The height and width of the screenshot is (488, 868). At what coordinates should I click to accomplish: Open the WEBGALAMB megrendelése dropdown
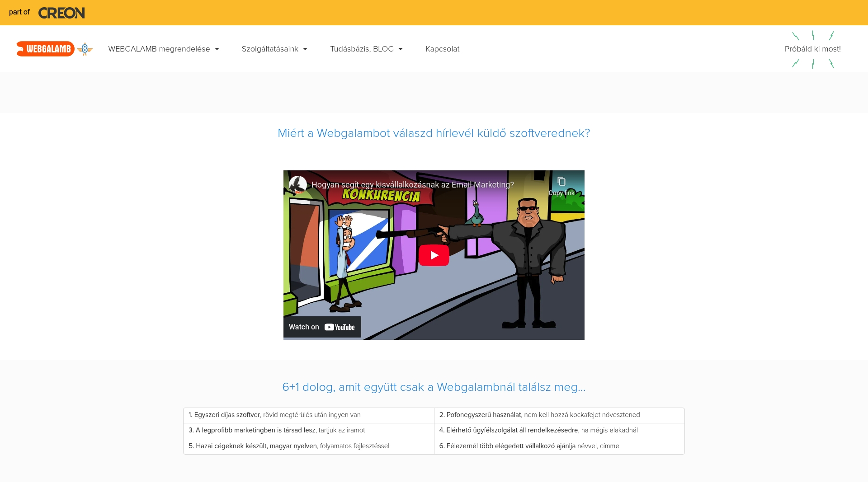tap(164, 49)
